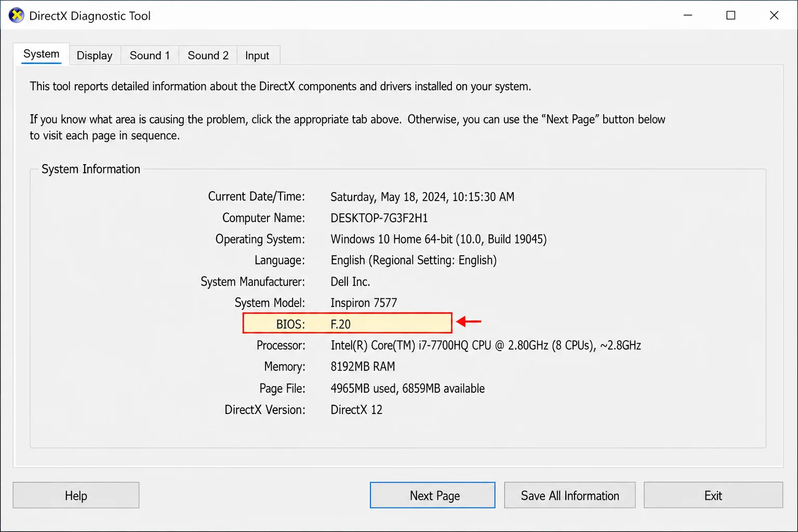
Task: Click manufacturer value 'Dell Inc.'
Action: pyautogui.click(x=351, y=282)
